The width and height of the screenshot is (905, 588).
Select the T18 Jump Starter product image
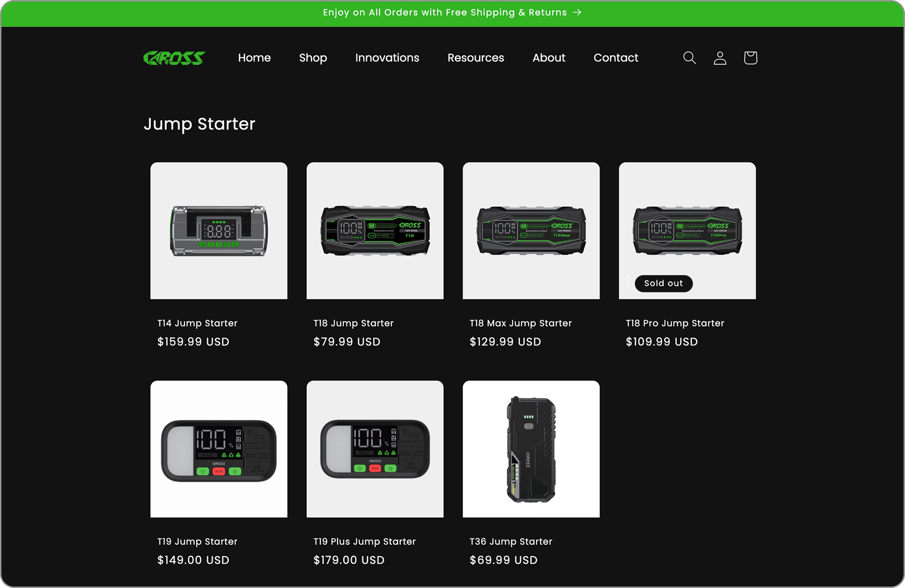tap(375, 231)
